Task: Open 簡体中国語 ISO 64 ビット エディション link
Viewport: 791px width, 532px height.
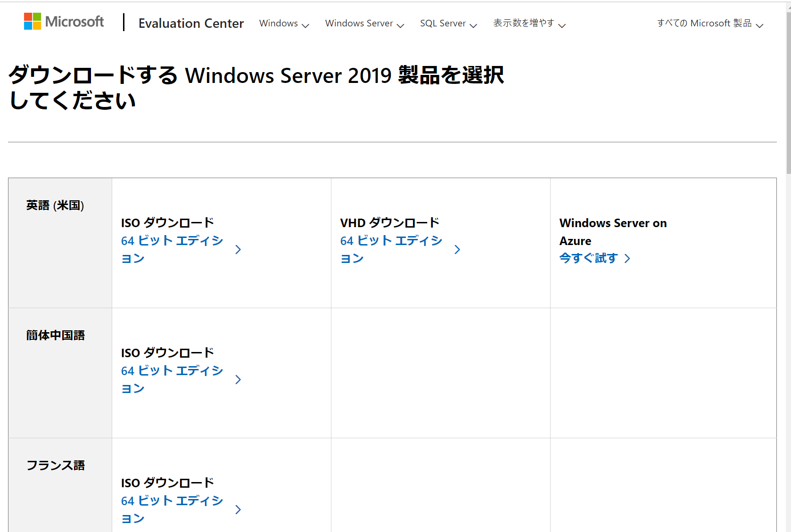Action: [172, 379]
